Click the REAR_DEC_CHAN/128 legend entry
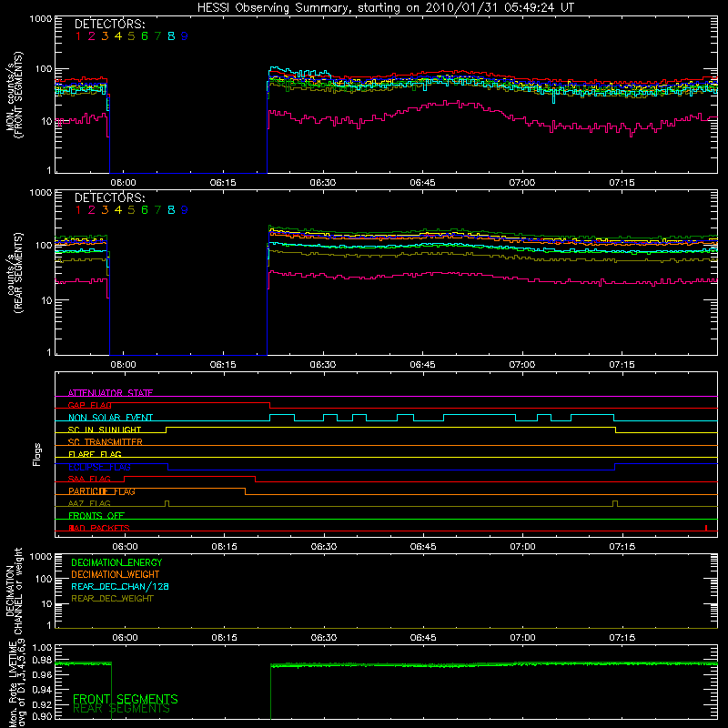This screenshot has width=728, height=728. pyautogui.click(x=120, y=586)
